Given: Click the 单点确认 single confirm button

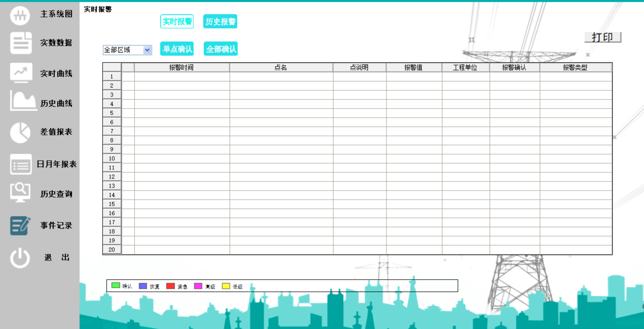Looking at the screenshot, I should pyautogui.click(x=177, y=49).
